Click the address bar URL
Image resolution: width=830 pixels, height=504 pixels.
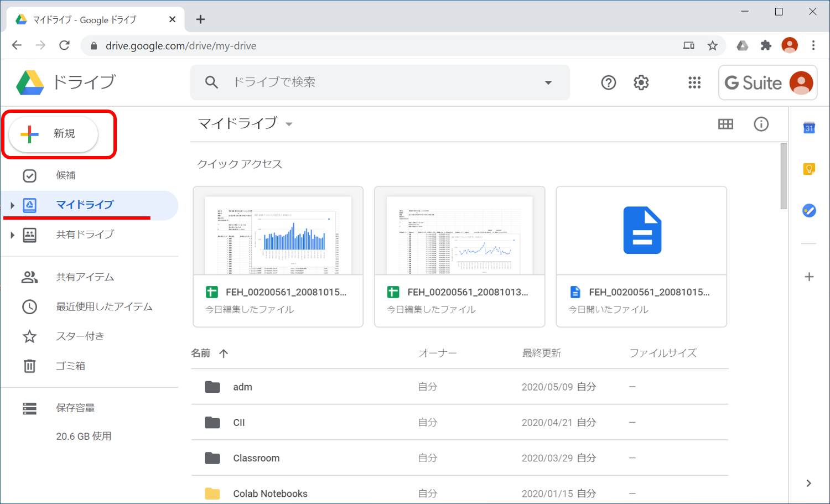(x=181, y=46)
